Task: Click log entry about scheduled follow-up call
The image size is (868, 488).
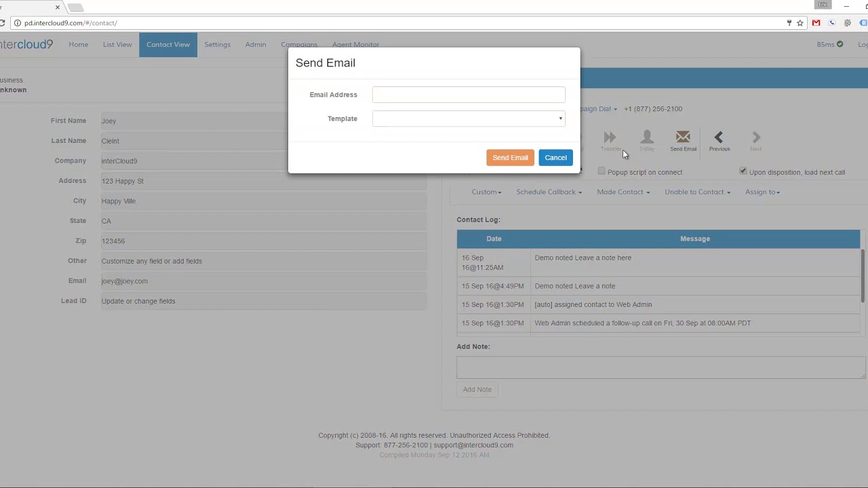Action: (642, 323)
